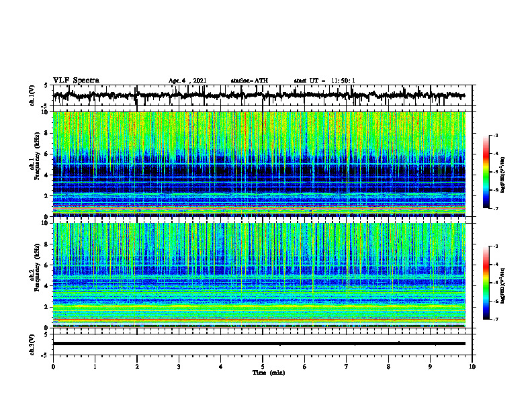This screenshot has height=411, width=532.
Task: Click time tick label "3" on the x-axis
Action: coord(179,367)
